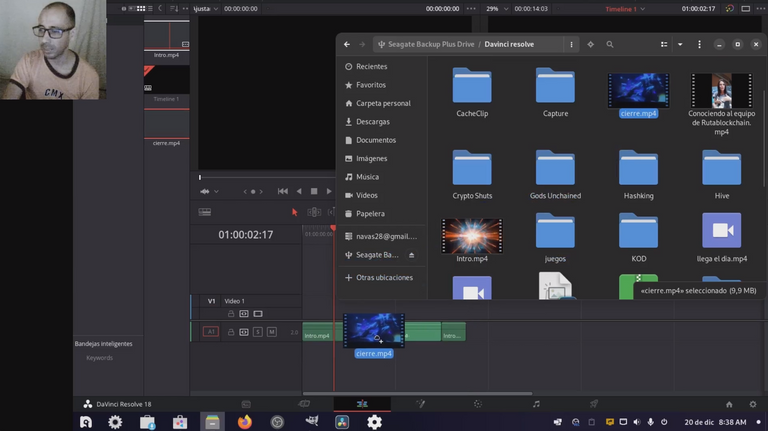Open the 29% zoom dropdown

click(x=505, y=9)
